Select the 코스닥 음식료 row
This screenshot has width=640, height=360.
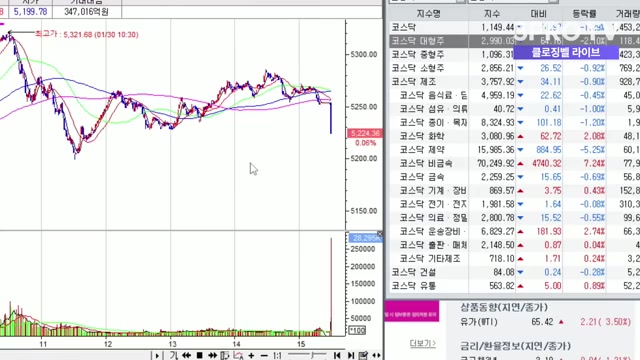(514, 95)
